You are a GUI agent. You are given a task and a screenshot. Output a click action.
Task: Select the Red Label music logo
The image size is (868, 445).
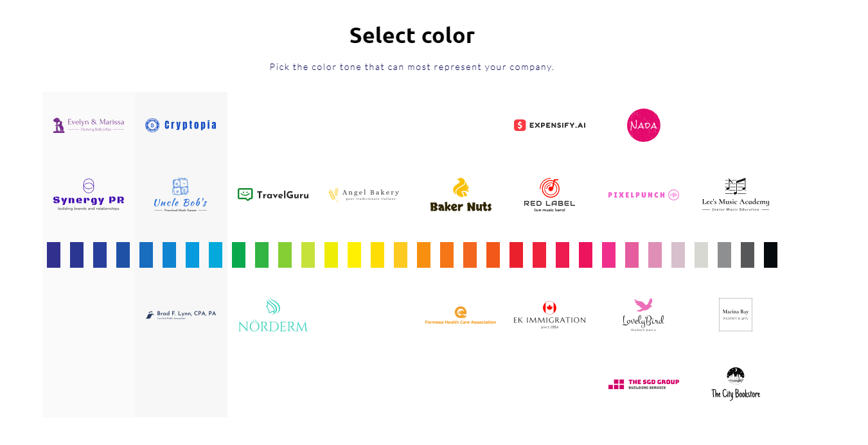click(x=549, y=195)
